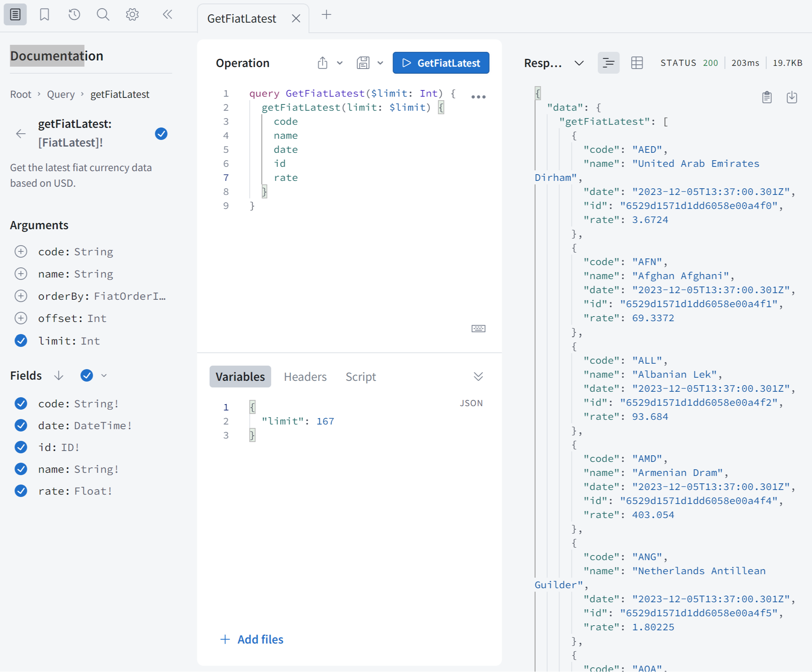Open the History clock icon
This screenshot has height=672, width=812.
pos(74,15)
